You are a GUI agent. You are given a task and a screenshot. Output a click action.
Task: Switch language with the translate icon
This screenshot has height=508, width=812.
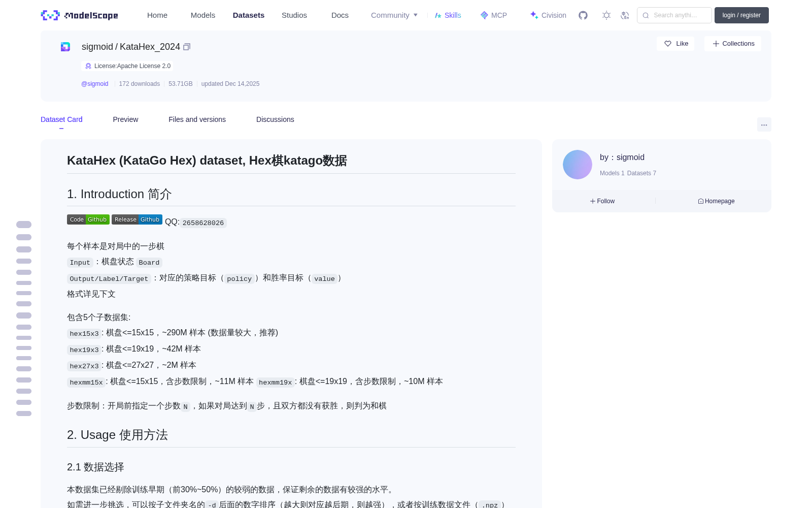point(625,15)
